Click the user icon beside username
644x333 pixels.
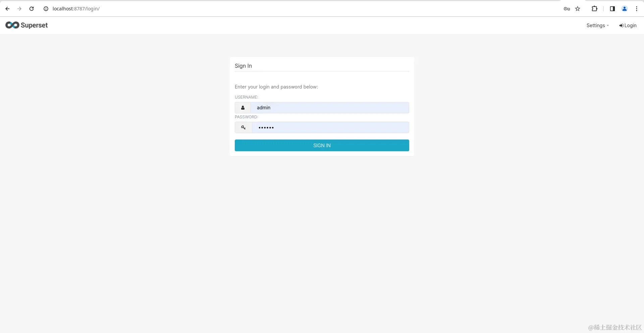click(x=243, y=108)
